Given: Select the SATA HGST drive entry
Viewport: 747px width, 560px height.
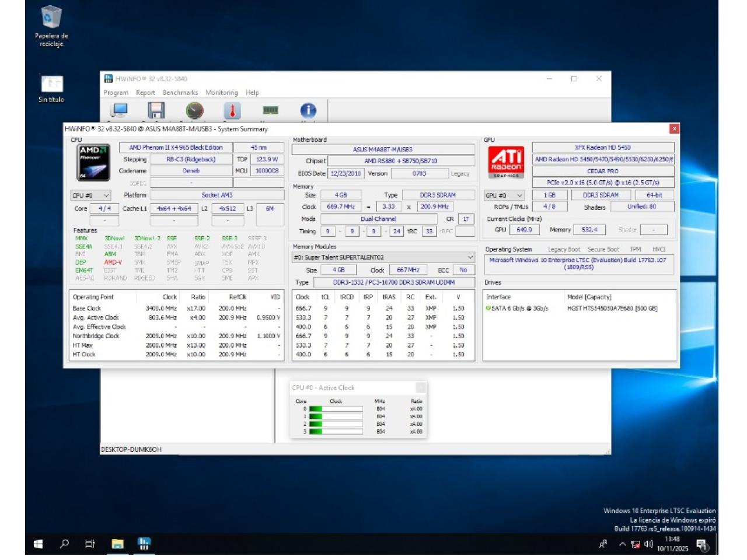Looking at the screenshot, I should point(572,308).
